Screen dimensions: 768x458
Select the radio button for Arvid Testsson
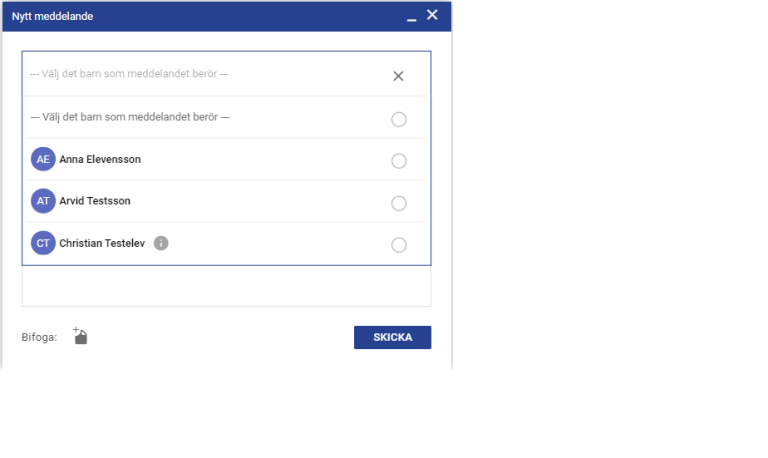click(399, 203)
